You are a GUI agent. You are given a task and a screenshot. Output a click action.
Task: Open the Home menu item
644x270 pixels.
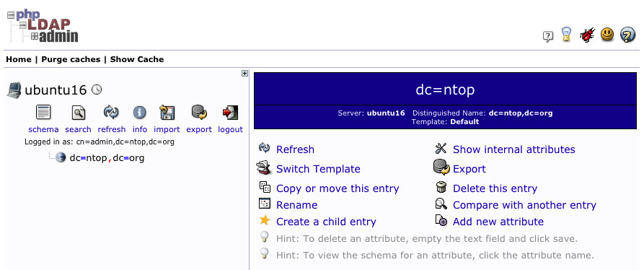click(x=19, y=59)
